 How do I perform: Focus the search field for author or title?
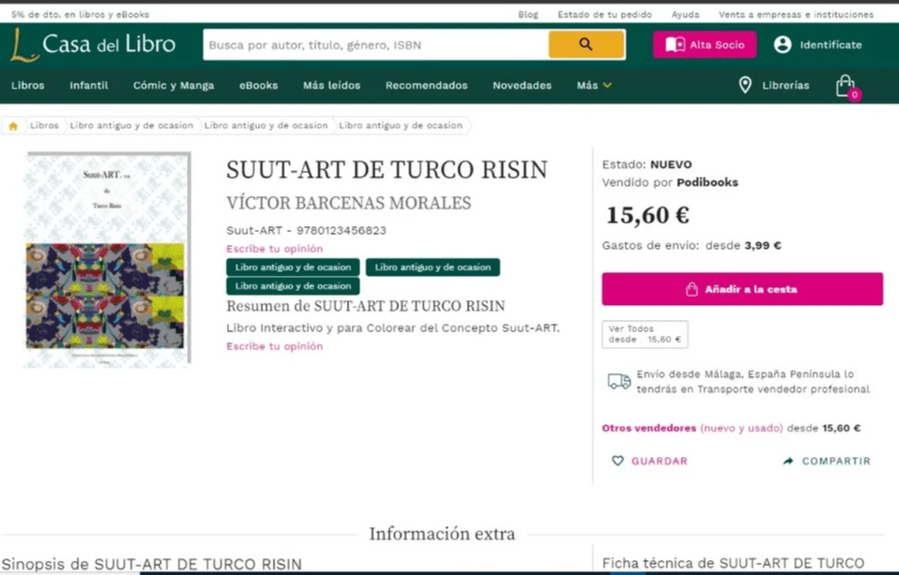(376, 45)
